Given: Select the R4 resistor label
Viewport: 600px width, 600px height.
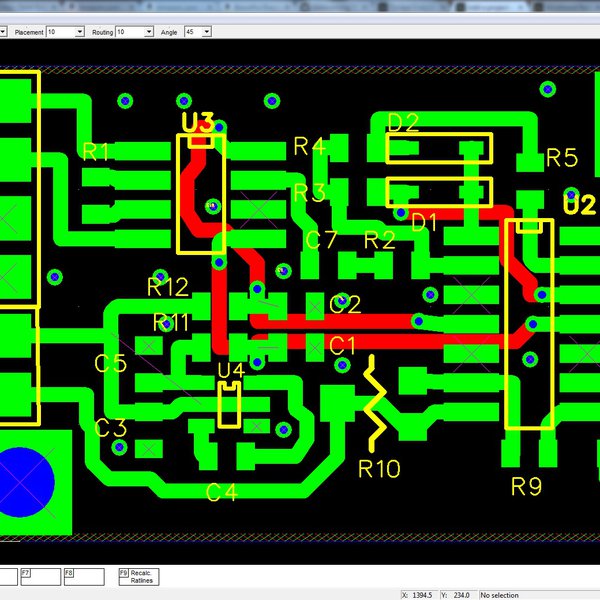Looking at the screenshot, I should click(x=310, y=146).
